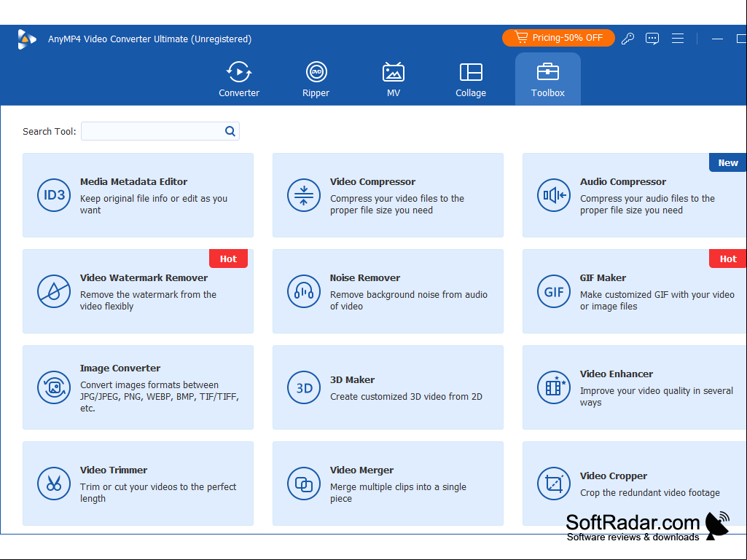Screen dimensions: 747x560
Task: Click the Video Cropper crop icon
Action: click(x=554, y=484)
